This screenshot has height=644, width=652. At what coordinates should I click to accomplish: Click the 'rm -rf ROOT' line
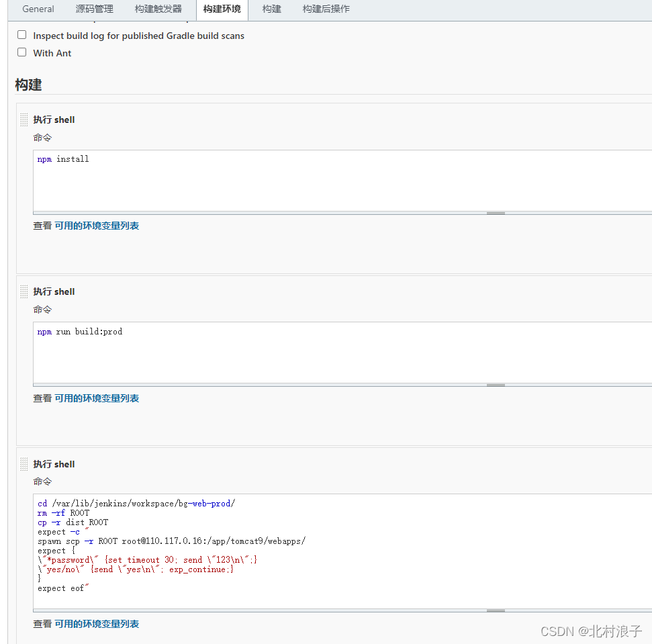coord(63,513)
